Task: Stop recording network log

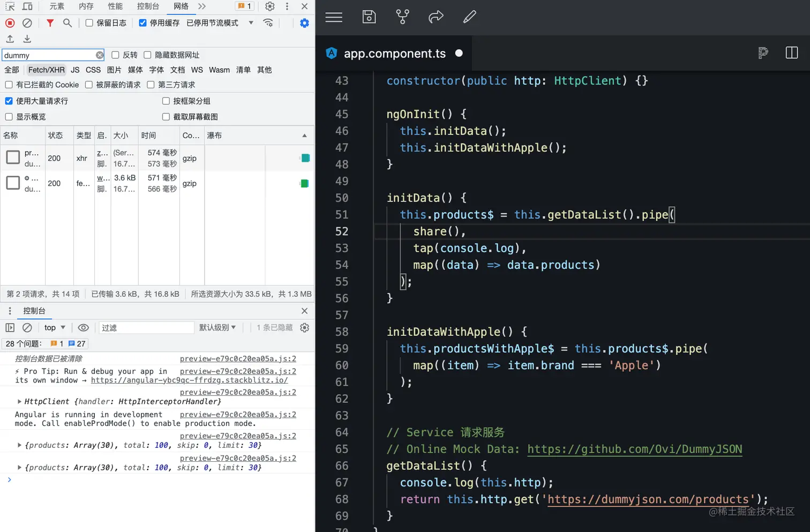Action: (x=10, y=23)
